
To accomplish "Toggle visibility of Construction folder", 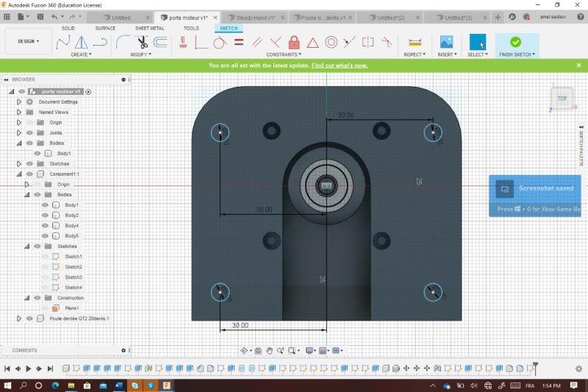I will point(37,298).
